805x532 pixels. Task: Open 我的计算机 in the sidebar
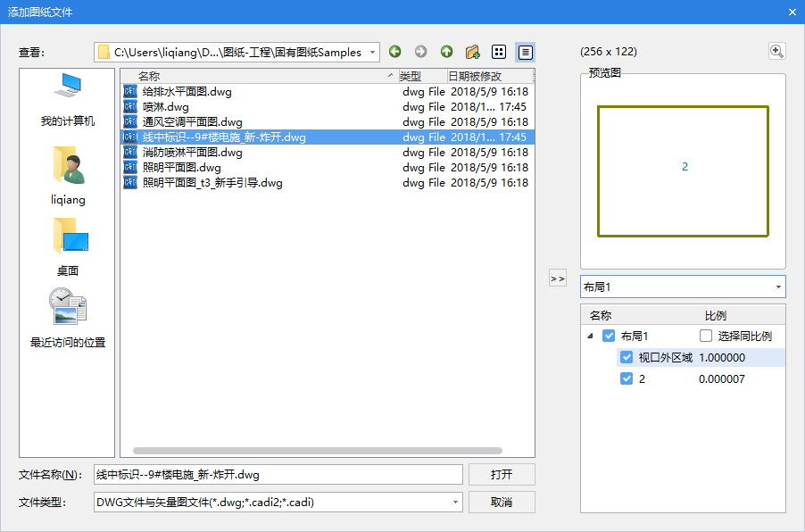click(x=68, y=100)
